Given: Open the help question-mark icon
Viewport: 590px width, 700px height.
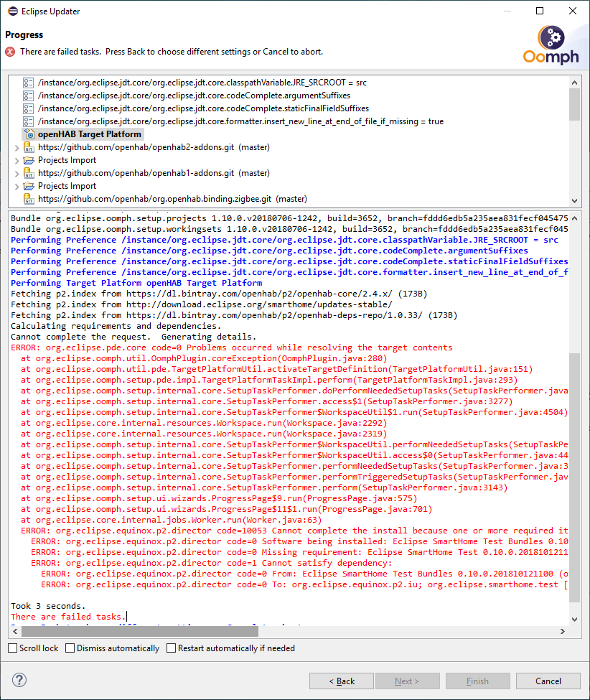Looking at the screenshot, I should point(19,680).
